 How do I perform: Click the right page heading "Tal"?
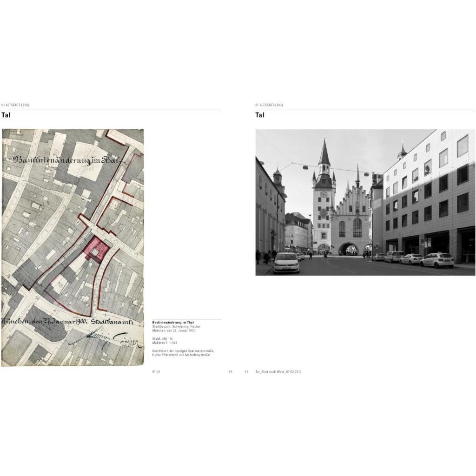pos(260,115)
